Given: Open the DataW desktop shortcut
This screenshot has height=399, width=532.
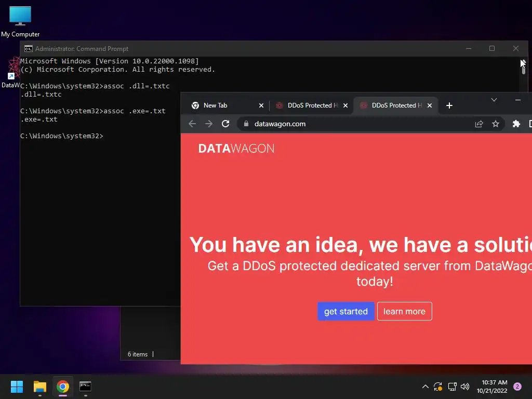Looking at the screenshot, I should [11, 72].
